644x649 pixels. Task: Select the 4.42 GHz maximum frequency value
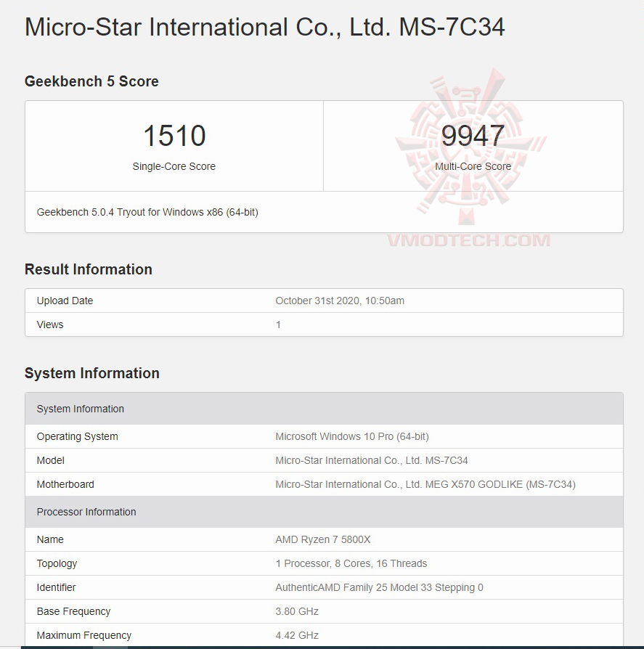(297, 636)
